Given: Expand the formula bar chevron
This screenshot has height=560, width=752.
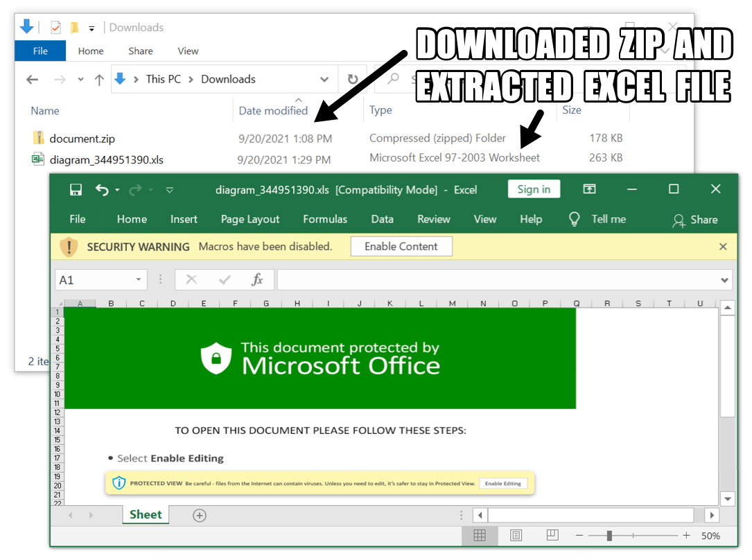Looking at the screenshot, I should tap(724, 280).
